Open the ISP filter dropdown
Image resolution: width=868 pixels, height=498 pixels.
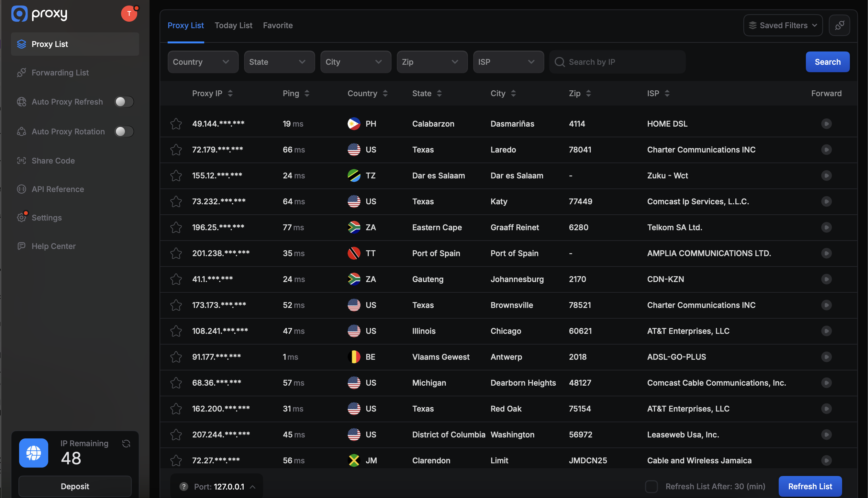click(508, 62)
